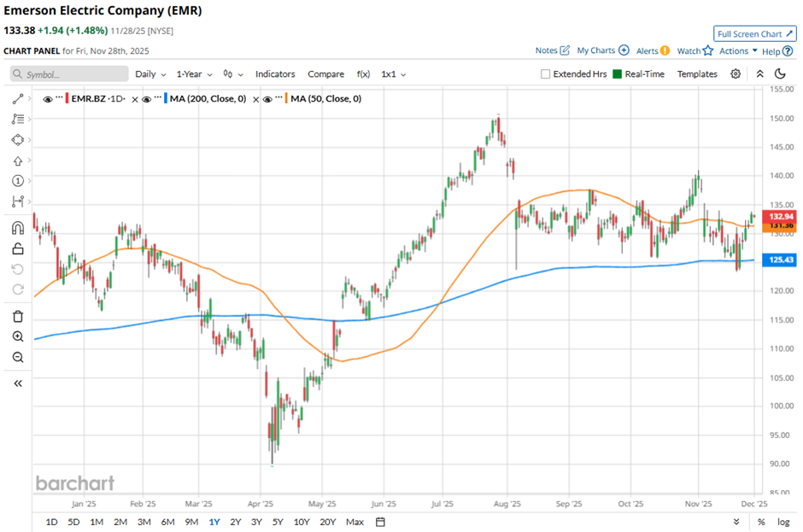This screenshot has height=532, width=803.
Task: Click the Full Screen Chart button
Action: [x=754, y=34]
